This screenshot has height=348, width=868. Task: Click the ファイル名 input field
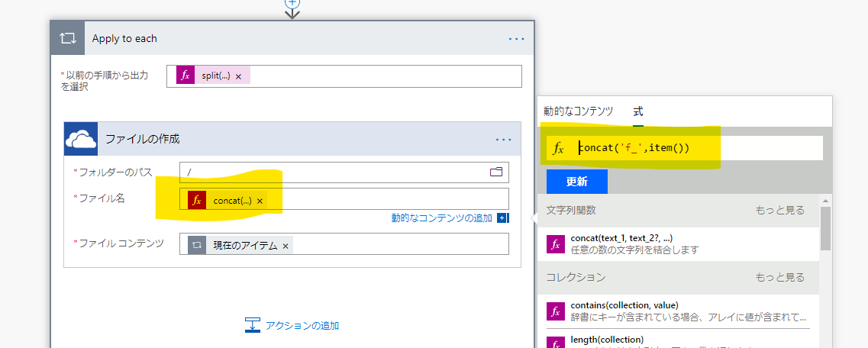pos(344,199)
